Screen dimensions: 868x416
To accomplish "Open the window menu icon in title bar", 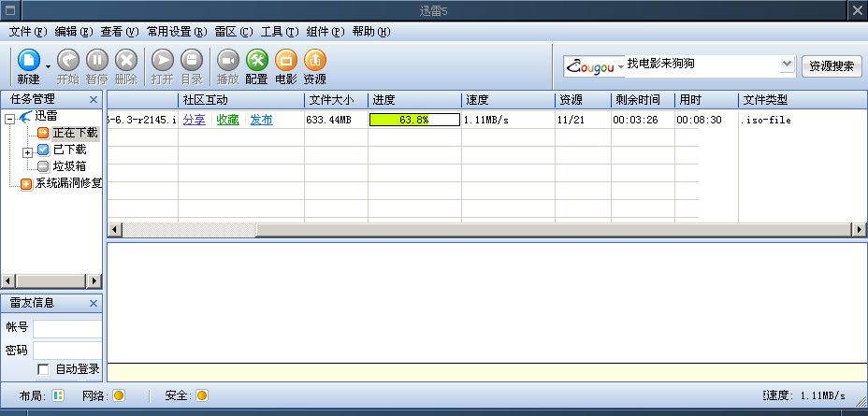I will tap(9, 10).
